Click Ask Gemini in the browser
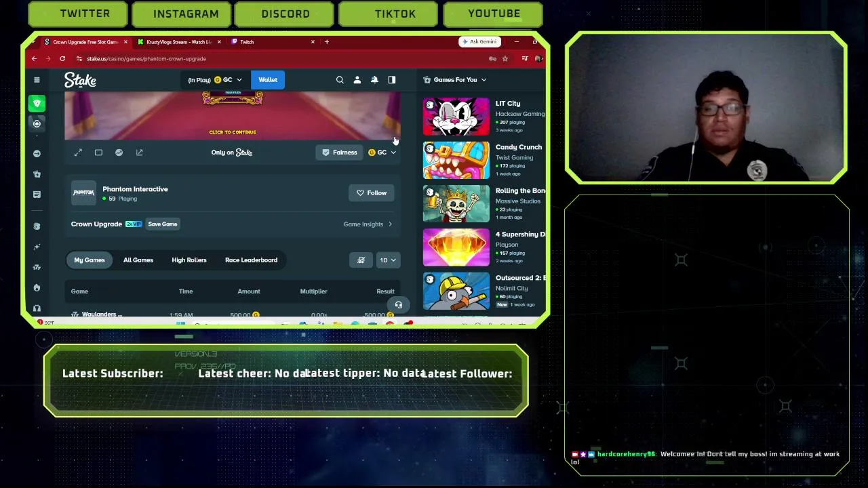This screenshot has height=488, width=868. click(479, 42)
